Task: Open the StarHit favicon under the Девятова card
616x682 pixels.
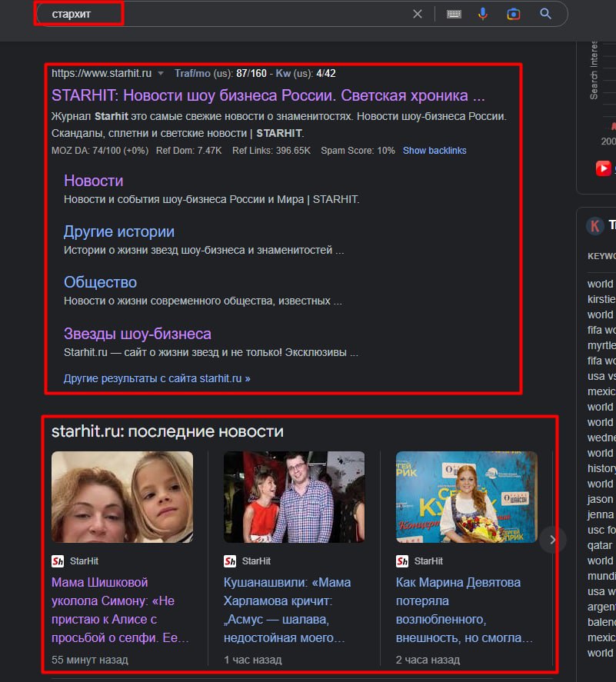Action: 402,561
